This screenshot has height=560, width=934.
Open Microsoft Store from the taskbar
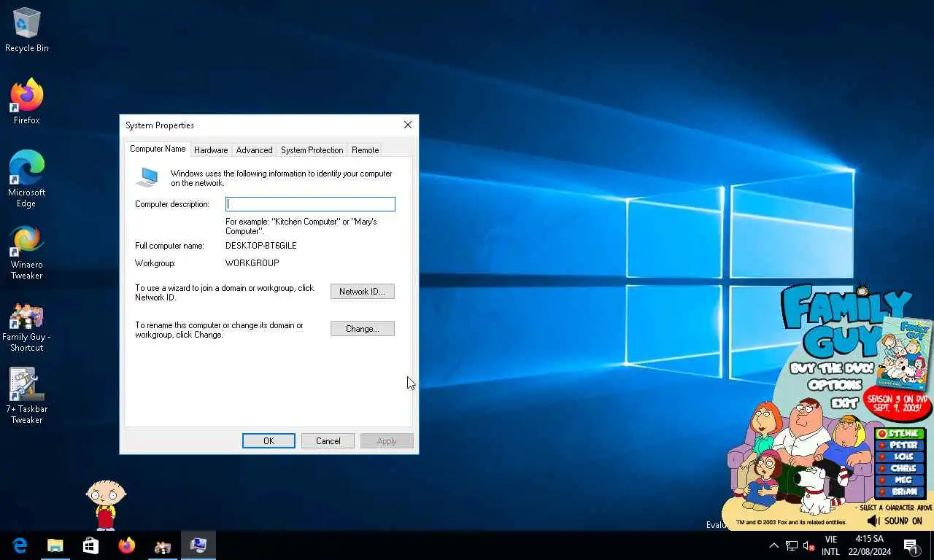90,545
